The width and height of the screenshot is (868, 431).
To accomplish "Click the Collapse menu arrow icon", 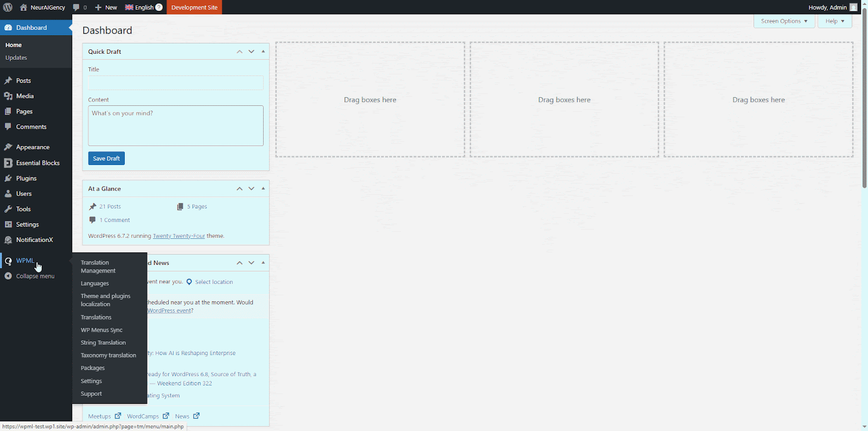I will pyautogui.click(x=8, y=276).
